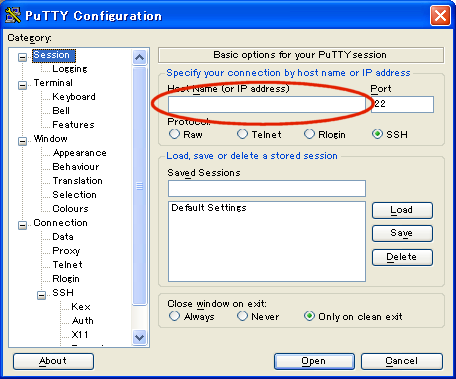Open the Colours settings category

pyautogui.click(x=70, y=209)
